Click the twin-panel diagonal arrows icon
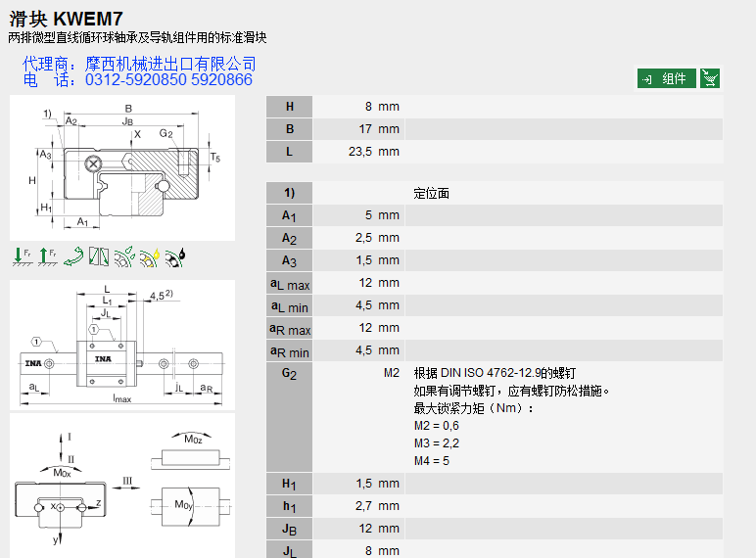This screenshot has height=558, width=756. click(99, 256)
